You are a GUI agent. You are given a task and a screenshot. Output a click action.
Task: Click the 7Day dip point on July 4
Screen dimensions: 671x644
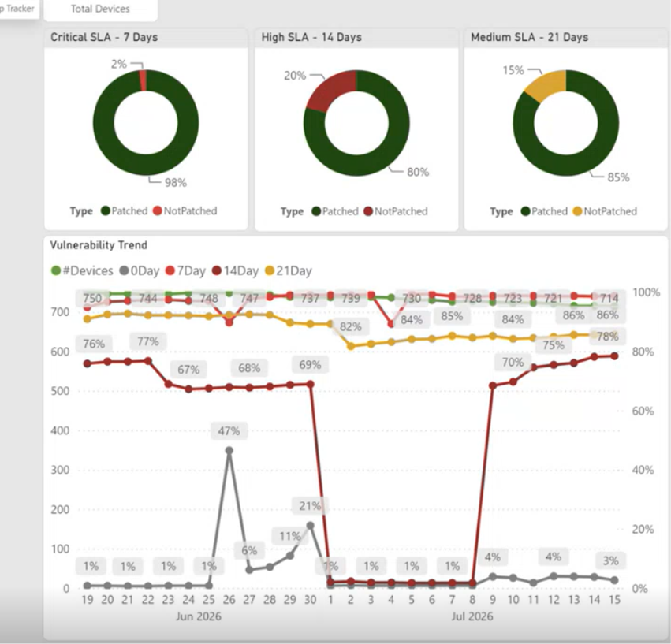(x=391, y=324)
